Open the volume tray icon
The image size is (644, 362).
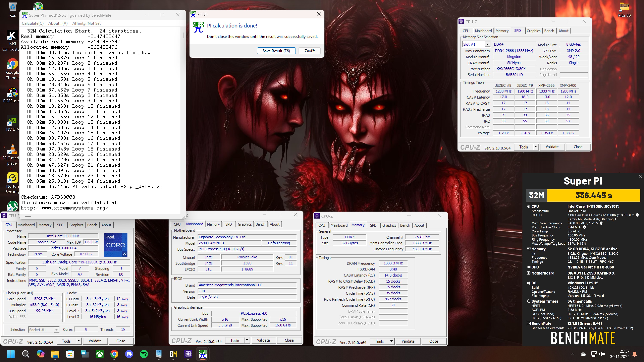(x=602, y=354)
